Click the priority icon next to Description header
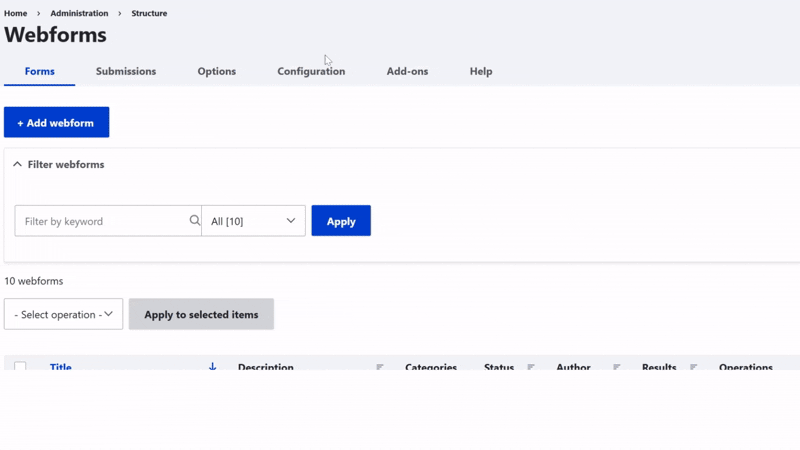The width and height of the screenshot is (800, 450). click(380, 367)
